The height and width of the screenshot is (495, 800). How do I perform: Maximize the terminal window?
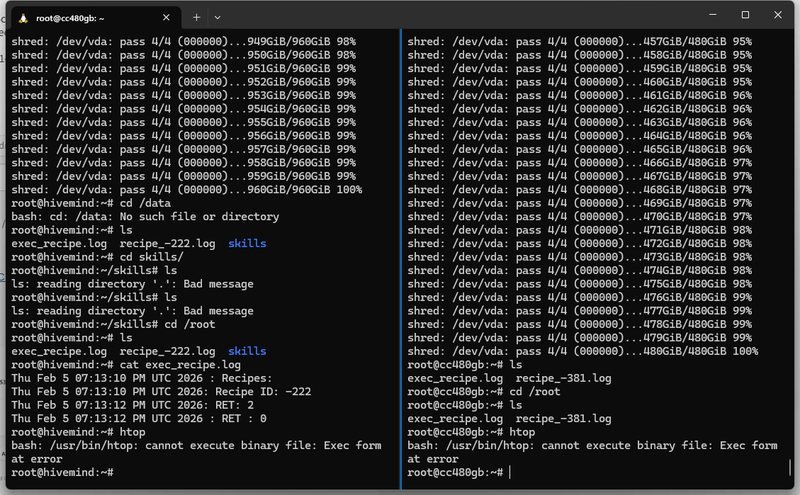[745, 15]
